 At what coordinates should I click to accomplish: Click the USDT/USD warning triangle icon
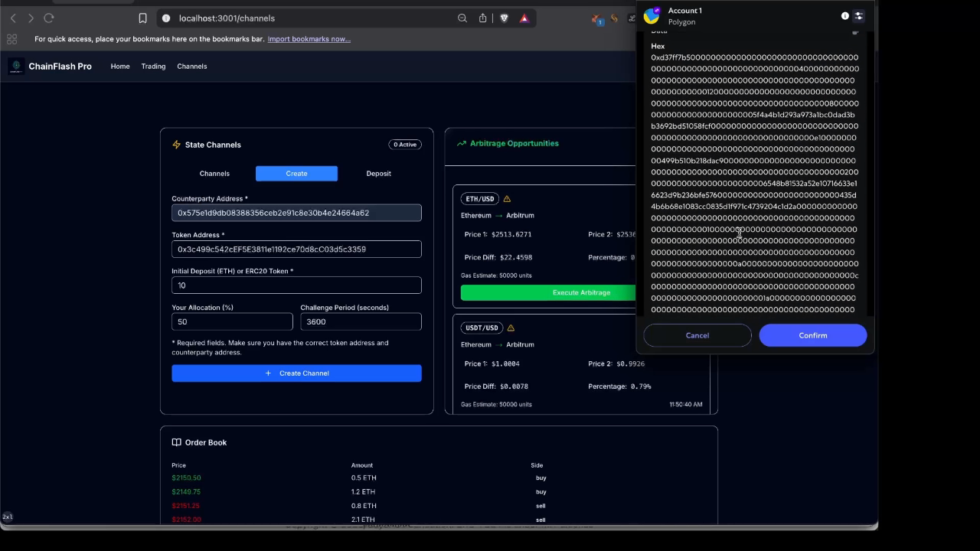coord(511,328)
